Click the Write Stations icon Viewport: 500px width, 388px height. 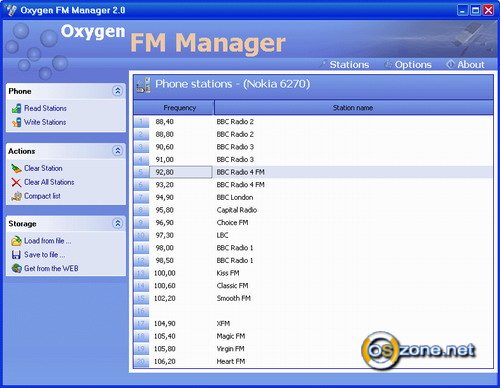16,122
